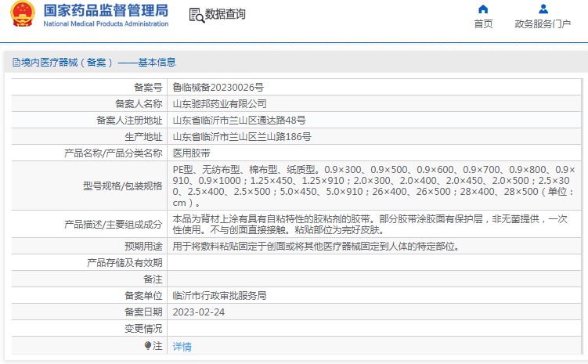Screen dimensions: 588x364
Task: Click the bulb icon next to 注
Action: pos(148,346)
